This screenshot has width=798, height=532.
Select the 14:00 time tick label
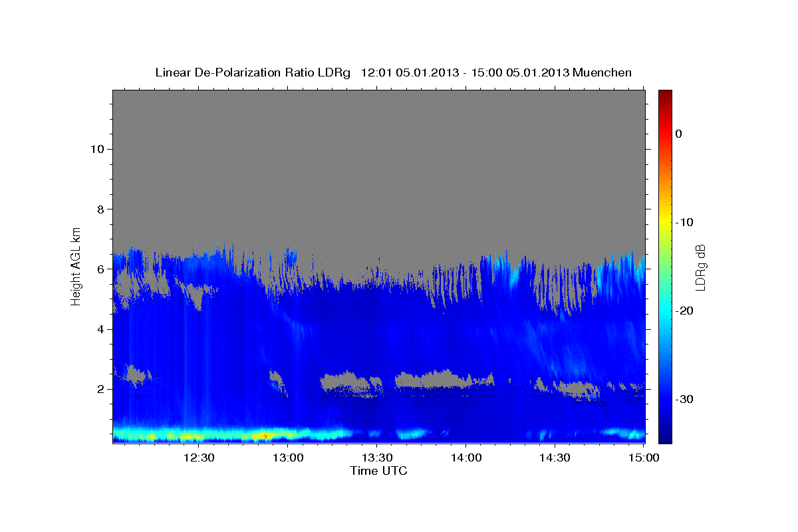pos(465,458)
